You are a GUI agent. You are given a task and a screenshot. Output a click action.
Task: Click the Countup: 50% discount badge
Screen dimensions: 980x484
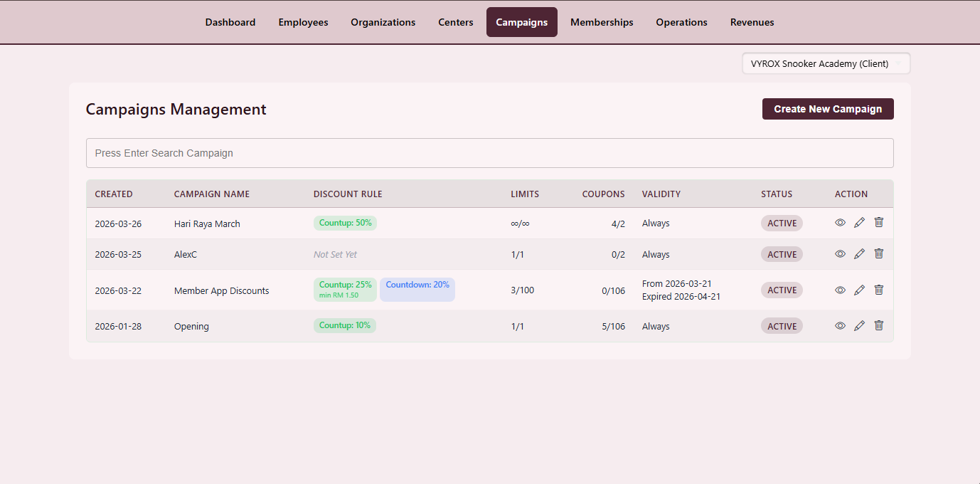[345, 223]
